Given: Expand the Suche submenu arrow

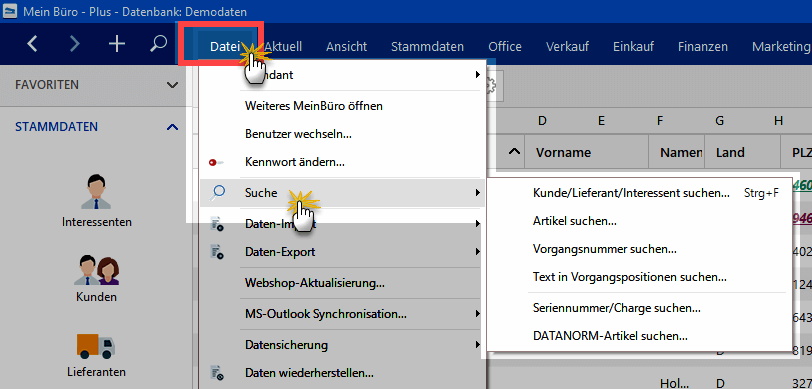Looking at the screenshot, I should 477,193.
